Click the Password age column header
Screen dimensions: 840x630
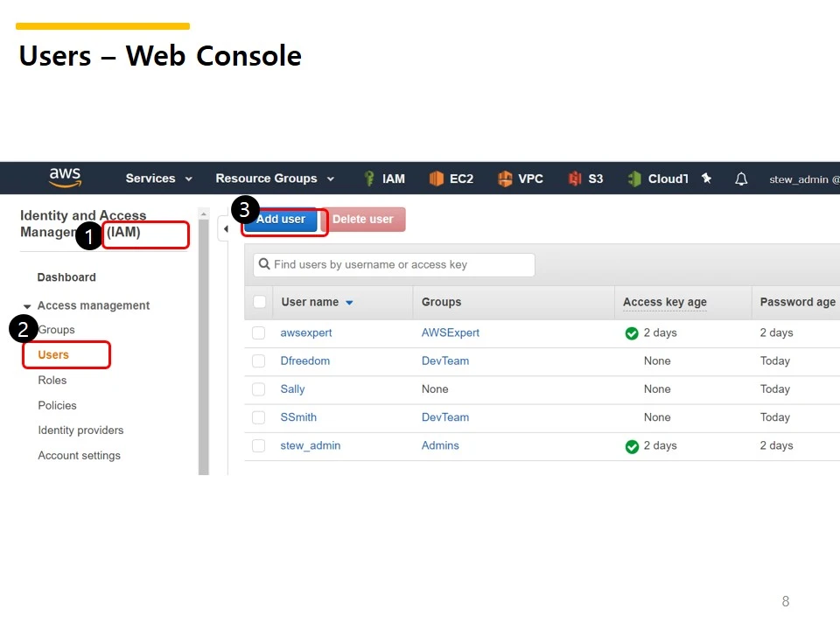[797, 302]
